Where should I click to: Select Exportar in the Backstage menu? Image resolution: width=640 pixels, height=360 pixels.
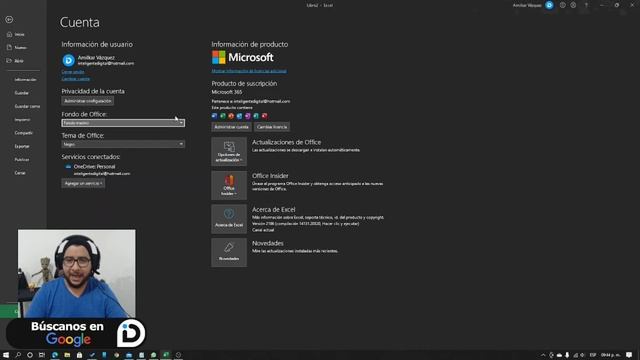pos(22,146)
